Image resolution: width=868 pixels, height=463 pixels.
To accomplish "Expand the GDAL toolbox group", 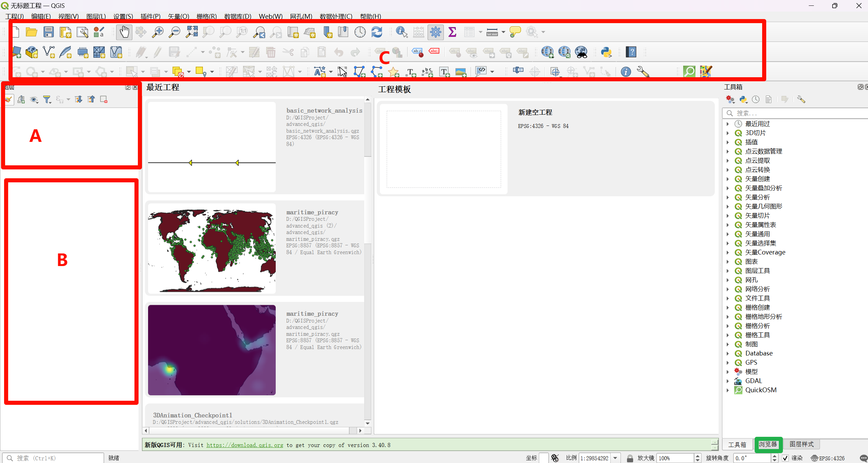I will (728, 381).
